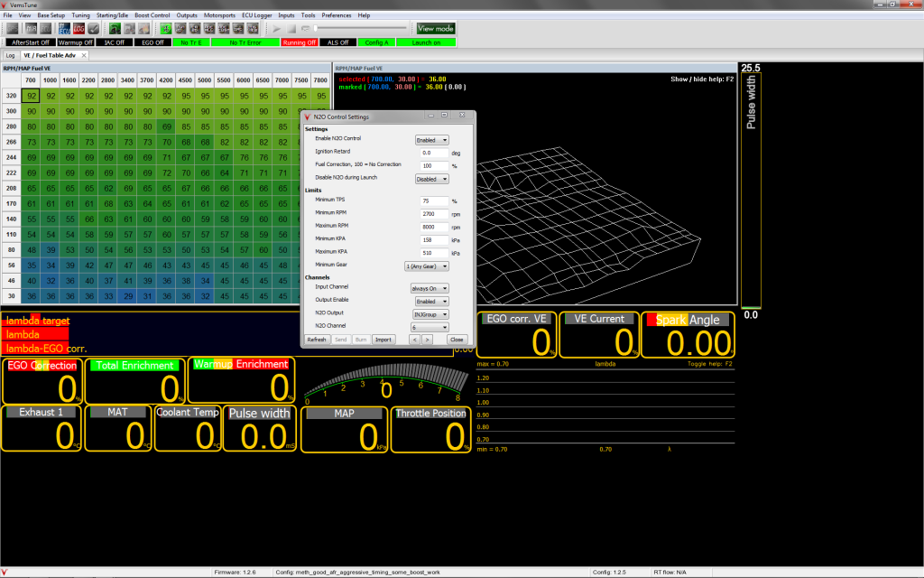This screenshot has width=924, height=578.
Task: Switch to the Log tab
Action: tap(10, 55)
